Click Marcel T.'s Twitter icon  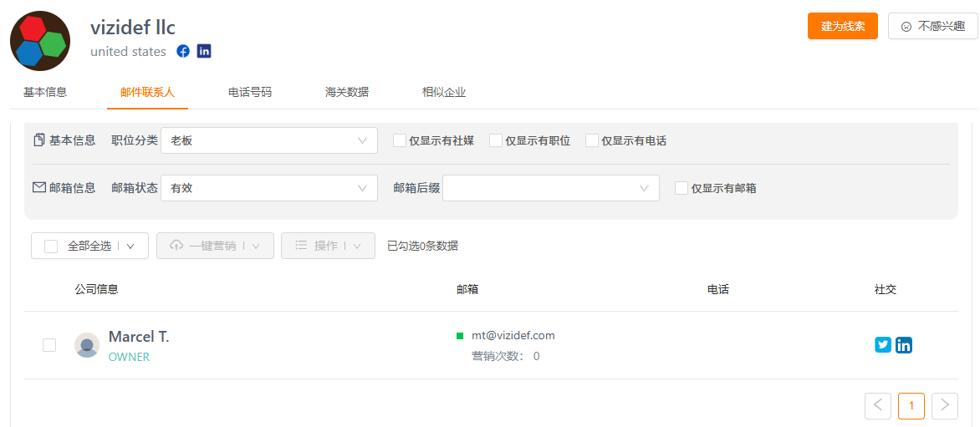882,344
